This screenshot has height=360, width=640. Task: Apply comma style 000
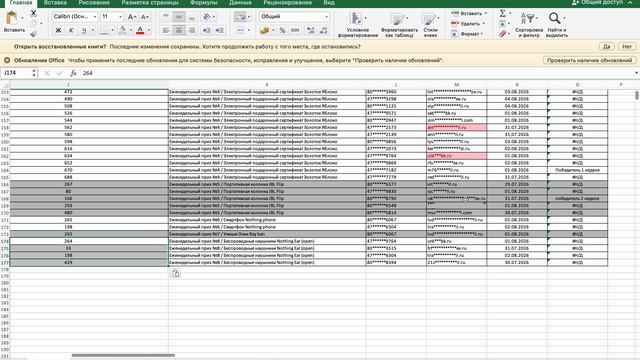[x=295, y=30]
